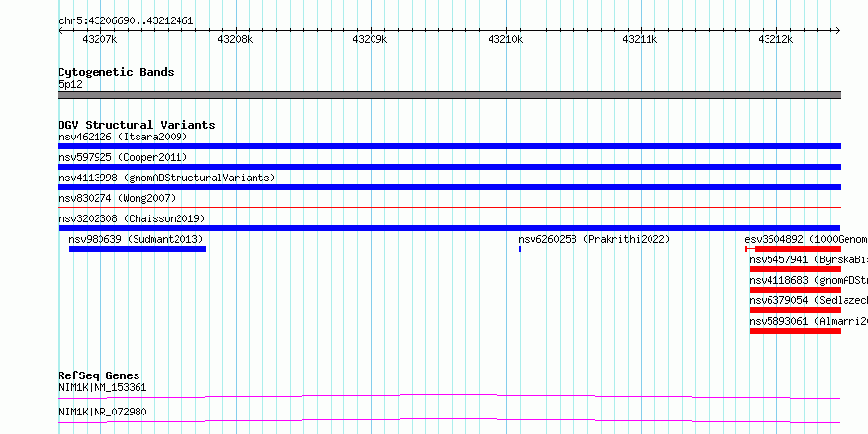Click the nsv4118683 gnomAD variant label
This screenshot has width=868, height=434.
[x=809, y=280]
